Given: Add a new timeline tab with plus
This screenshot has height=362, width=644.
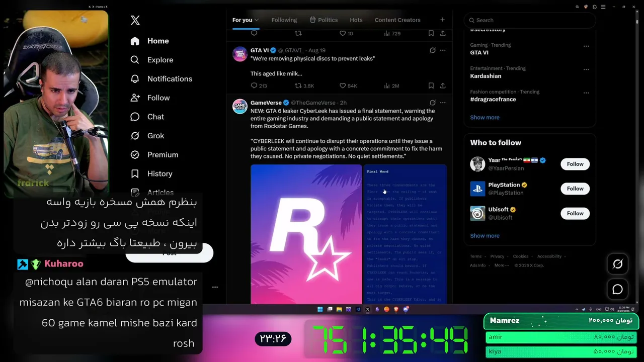Looking at the screenshot, I should (x=442, y=20).
